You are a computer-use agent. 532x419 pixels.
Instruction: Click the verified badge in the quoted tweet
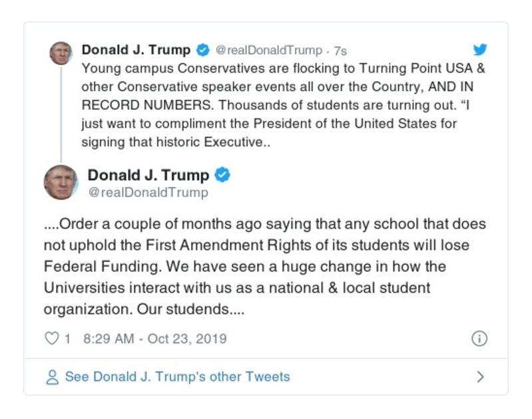click(203, 50)
